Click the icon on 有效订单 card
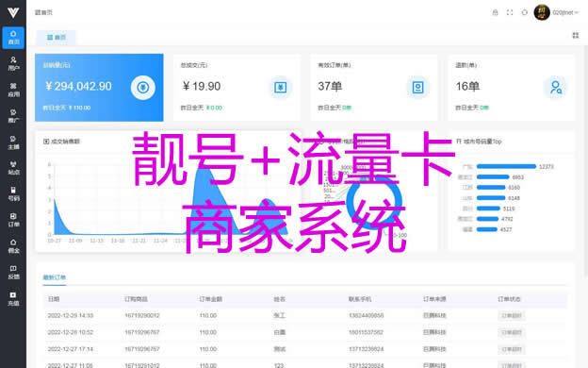588x368 pixels. pyautogui.click(x=417, y=88)
